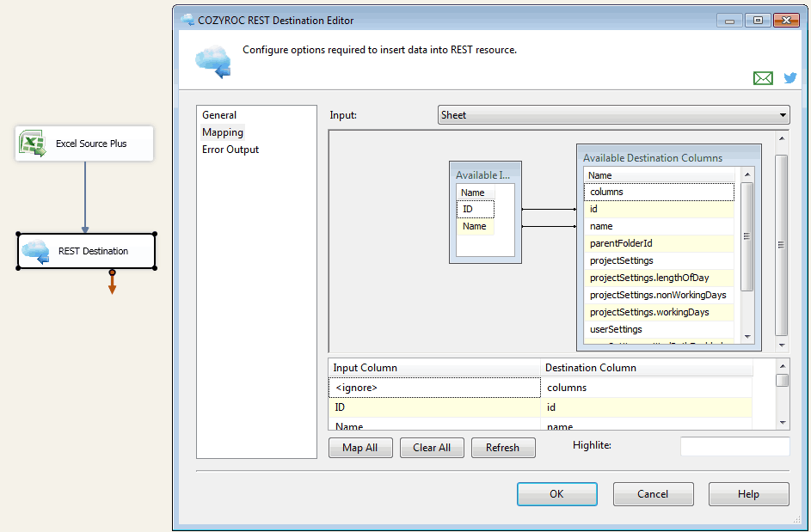Screen dimensions: 811x532
Task: Open the Input dropdown showing Sheet
Action: click(x=613, y=115)
